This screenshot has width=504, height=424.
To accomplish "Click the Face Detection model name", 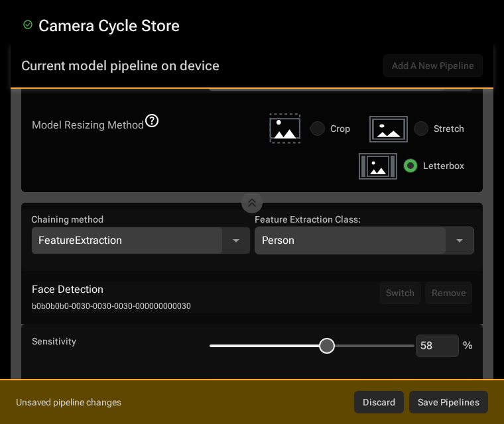I will point(68,290).
